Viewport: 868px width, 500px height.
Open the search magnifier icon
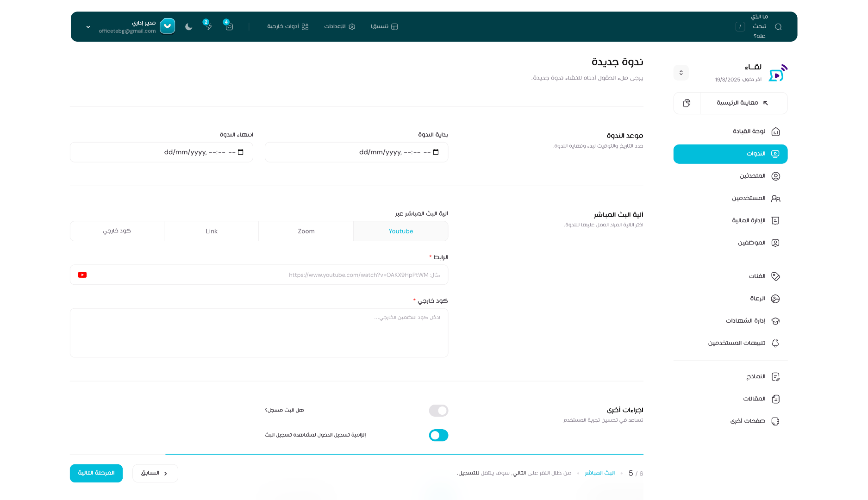[x=778, y=27]
